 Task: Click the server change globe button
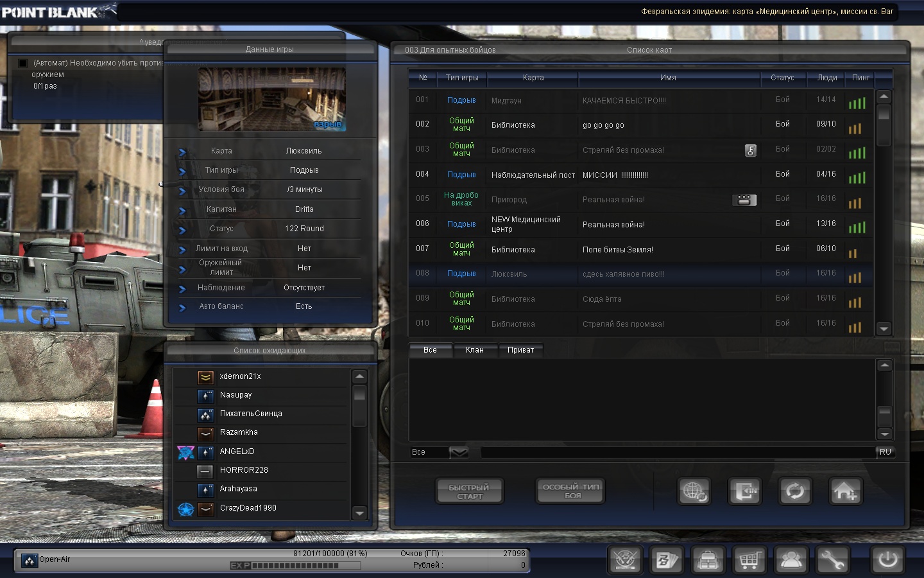pyautogui.click(x=694, y=491)
